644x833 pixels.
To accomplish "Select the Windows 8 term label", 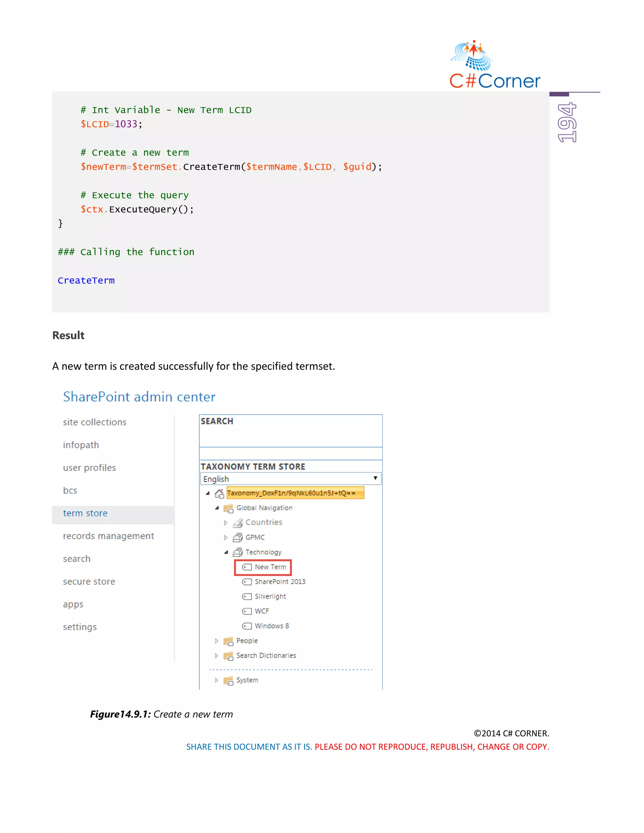I will click(272, 626).
